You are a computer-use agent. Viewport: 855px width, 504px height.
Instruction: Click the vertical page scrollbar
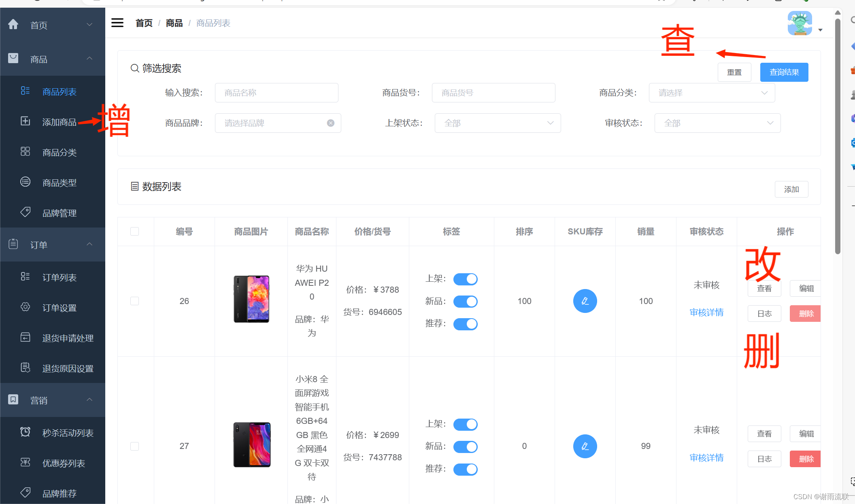coord(838,134)
